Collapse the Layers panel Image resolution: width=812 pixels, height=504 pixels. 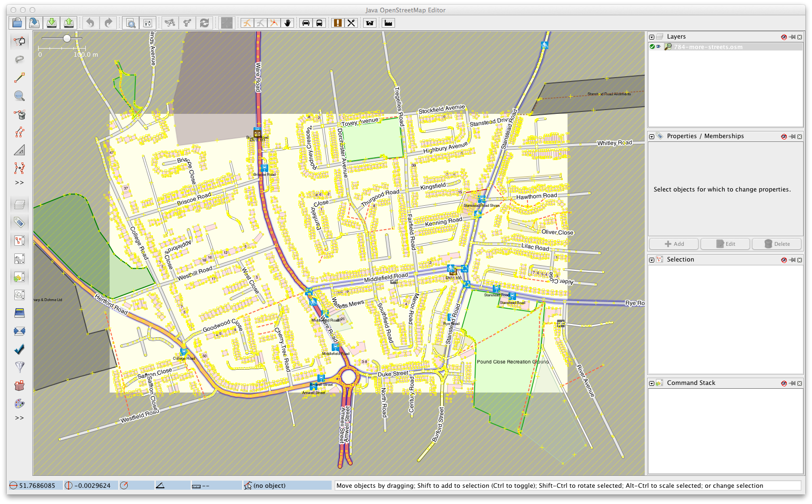[x=651, y=37]
